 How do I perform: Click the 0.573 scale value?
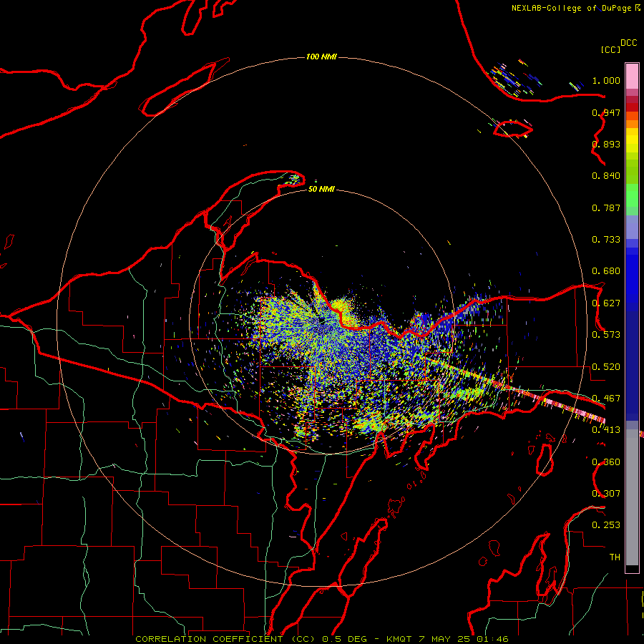tap(606, 335)
